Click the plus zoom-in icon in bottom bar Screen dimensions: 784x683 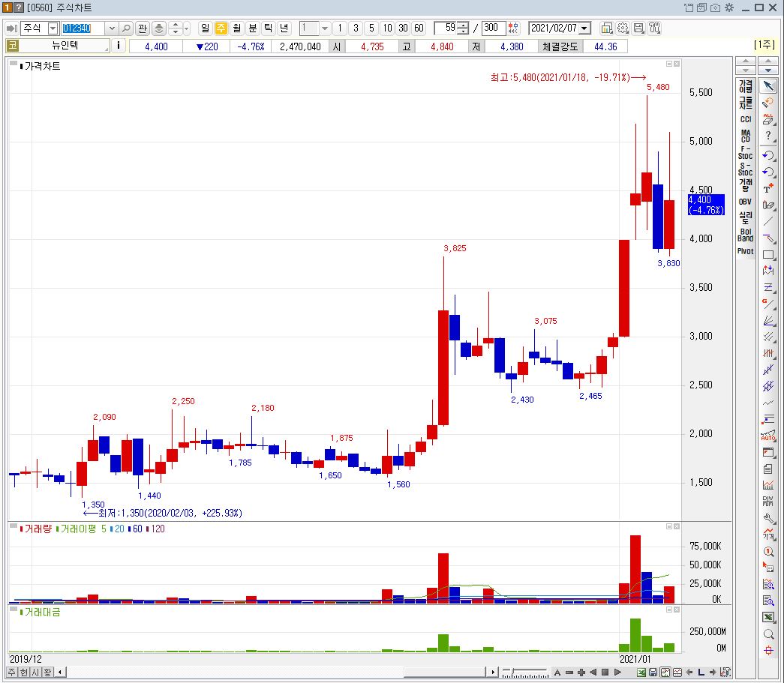pyautogui.click(x=581, y=673)
